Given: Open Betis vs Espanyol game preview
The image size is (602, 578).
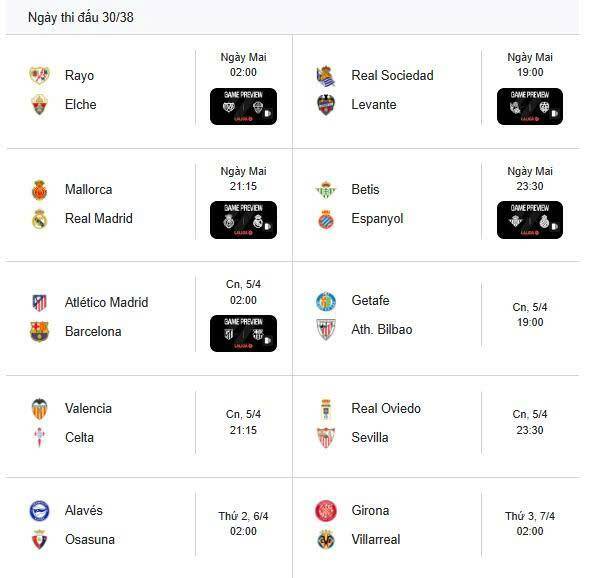Looking at the screenshot, I should [x=530, y=220].
